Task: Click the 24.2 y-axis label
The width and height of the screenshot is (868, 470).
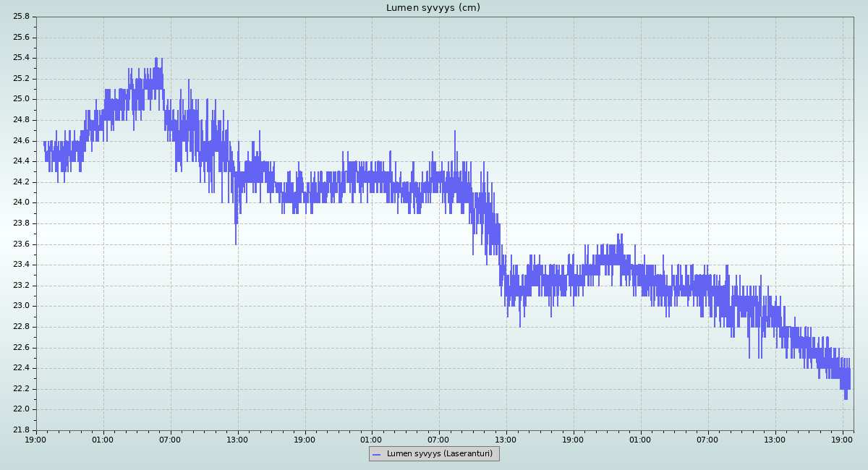Action: pos(21,182)
